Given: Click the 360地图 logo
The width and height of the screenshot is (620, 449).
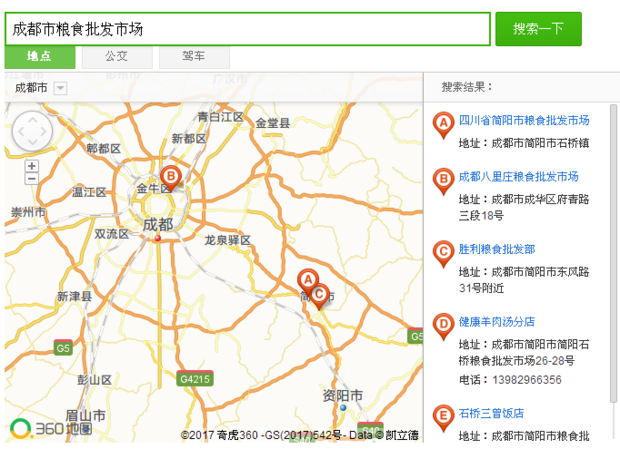Looking at the screenshot, I should (51, 428).
